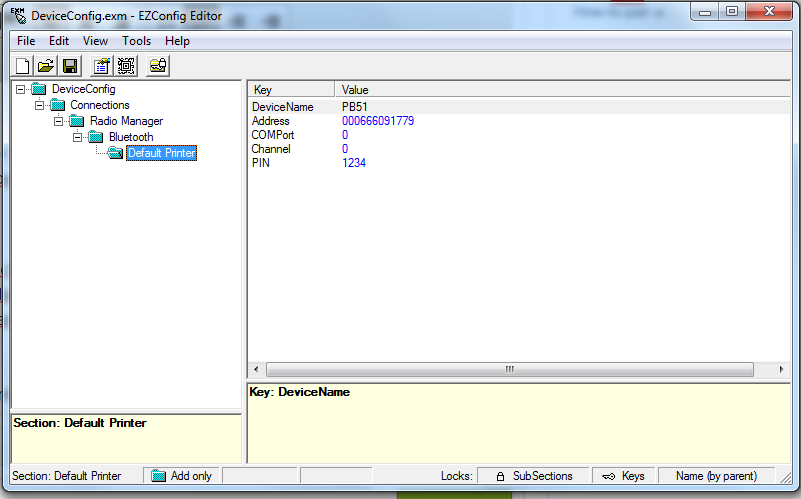Screen dimensions: 801x499
Task: Click the Name (by parent) status label
Action: click(x=716, y=476)
